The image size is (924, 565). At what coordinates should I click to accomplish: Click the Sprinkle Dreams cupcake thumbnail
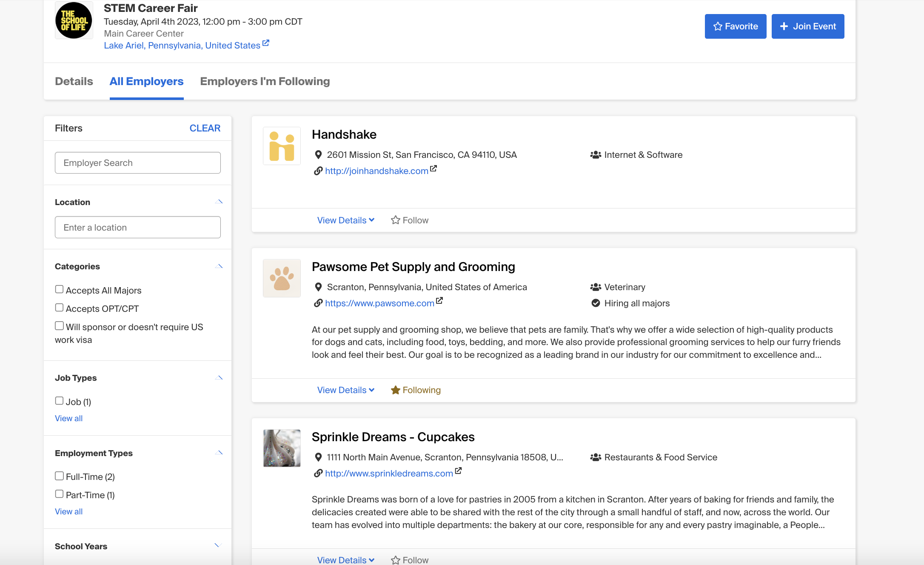click(282, 448)
